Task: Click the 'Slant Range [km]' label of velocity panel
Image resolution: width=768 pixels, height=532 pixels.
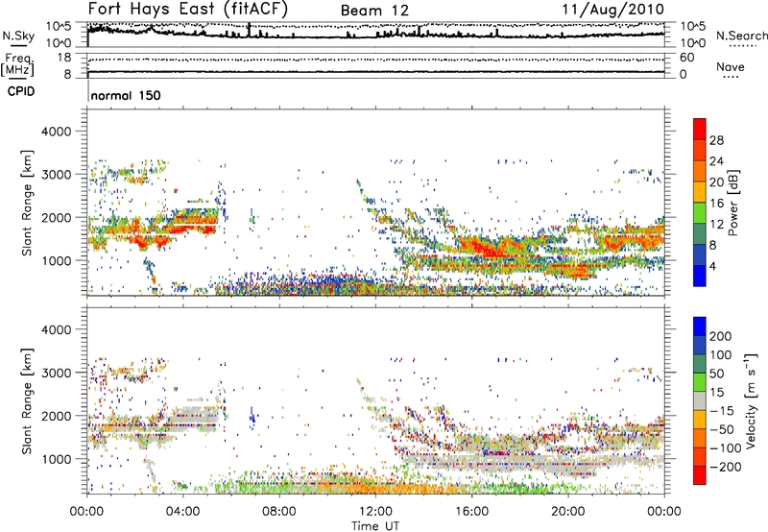Action: pos(27,400)
